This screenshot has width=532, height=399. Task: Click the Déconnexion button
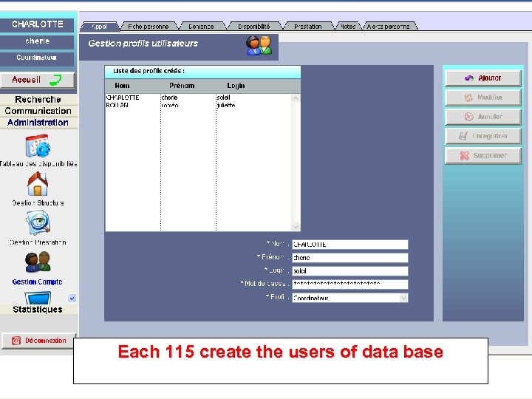click(39, 341)
